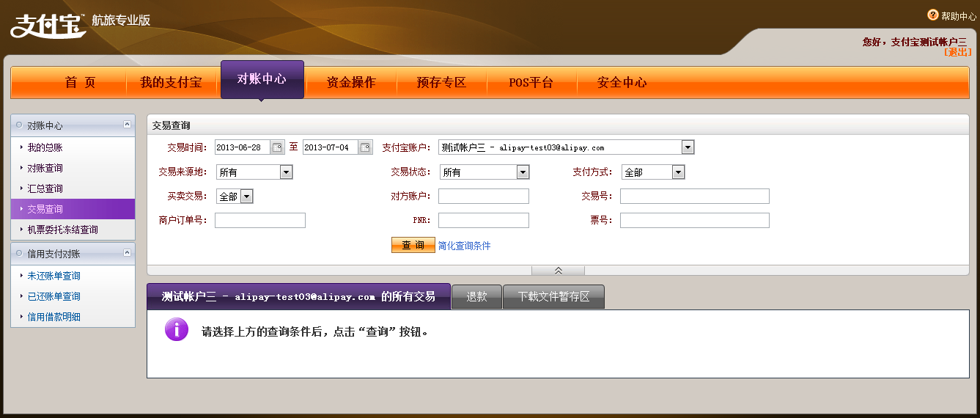
Task: Go to the 资金操作 menu tab
Action: (351, 82)
